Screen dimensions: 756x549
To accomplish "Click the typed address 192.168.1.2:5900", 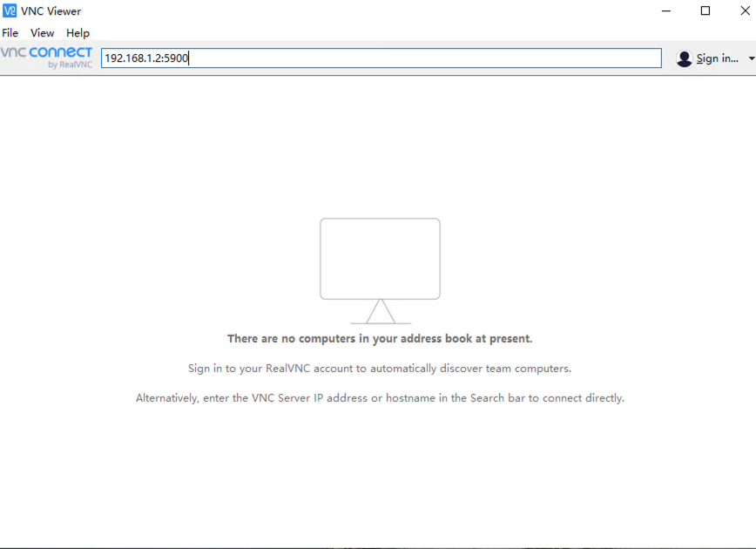I will click(x=146, y=58).
